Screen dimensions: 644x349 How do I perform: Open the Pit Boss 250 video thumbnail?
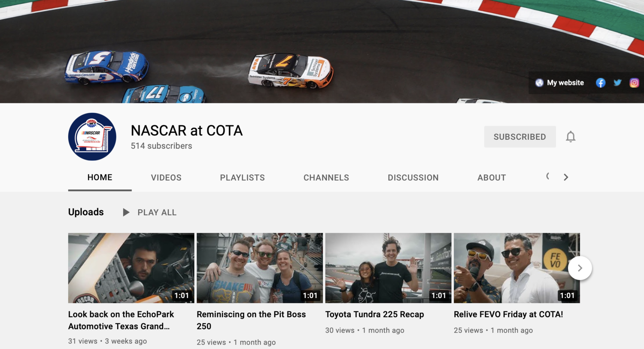[260, 268]
